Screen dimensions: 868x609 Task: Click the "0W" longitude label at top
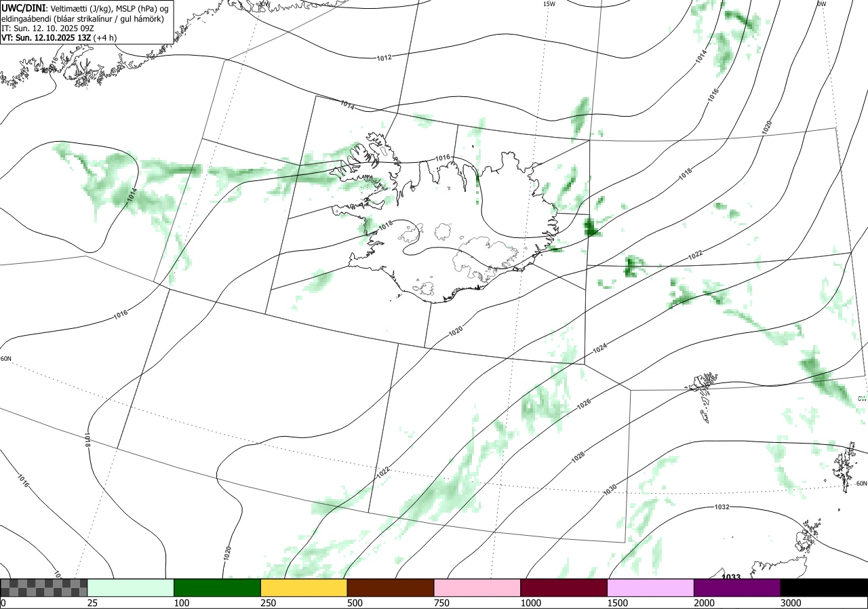pyautogui.click(x=821, y=4)
